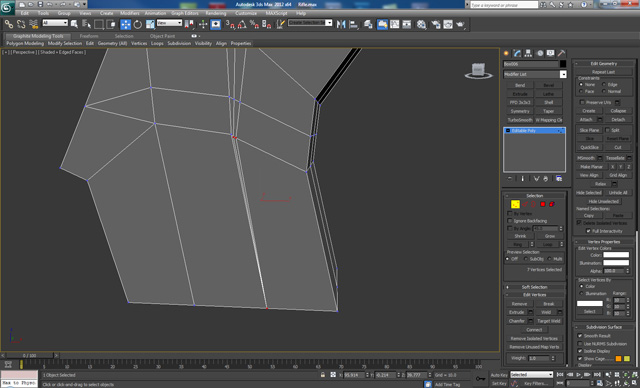The image size is (640, 388).
Task: Toggle the Smooth Result checkbox
Action: point(580,336)
